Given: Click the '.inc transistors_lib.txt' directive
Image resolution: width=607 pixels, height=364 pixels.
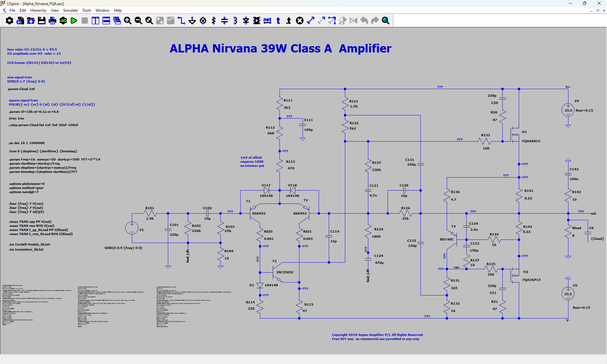Looking at the screenshot, I should pyautogui.click(x=26, y=250).
